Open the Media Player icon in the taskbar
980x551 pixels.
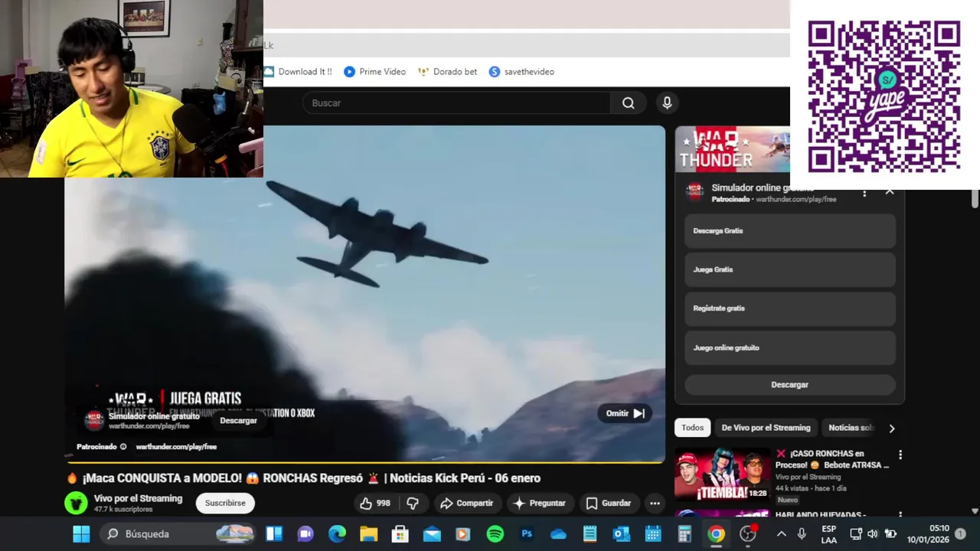463,533
